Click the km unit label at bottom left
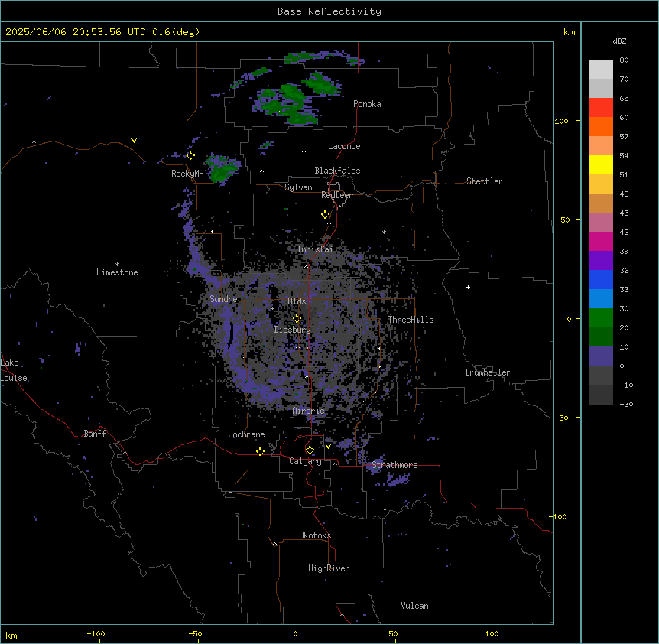659x644 pixels. pos(11,636)
